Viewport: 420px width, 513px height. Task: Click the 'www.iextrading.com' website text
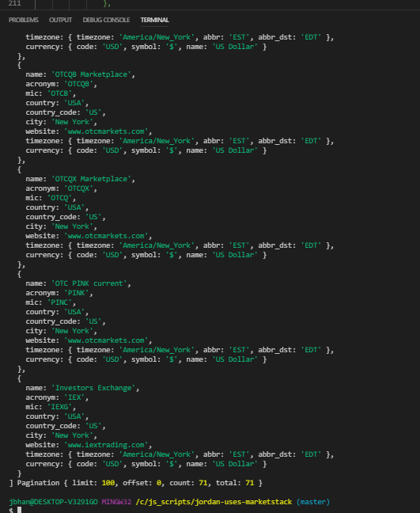[106, 445]
